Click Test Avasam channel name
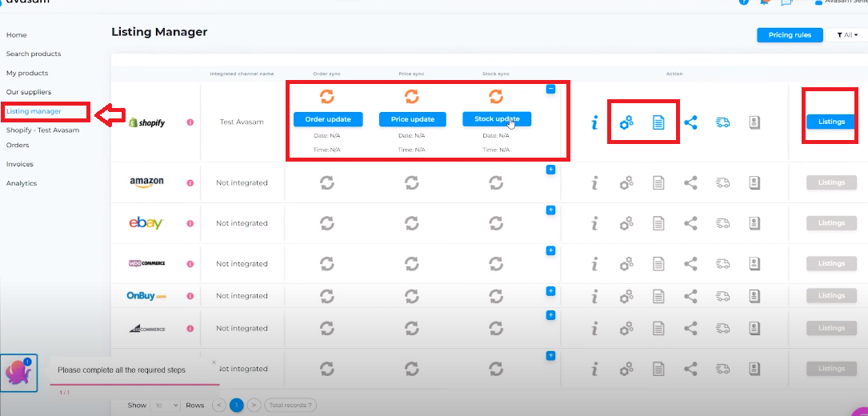This screenshot has width=868, height=416. [242, 122]
